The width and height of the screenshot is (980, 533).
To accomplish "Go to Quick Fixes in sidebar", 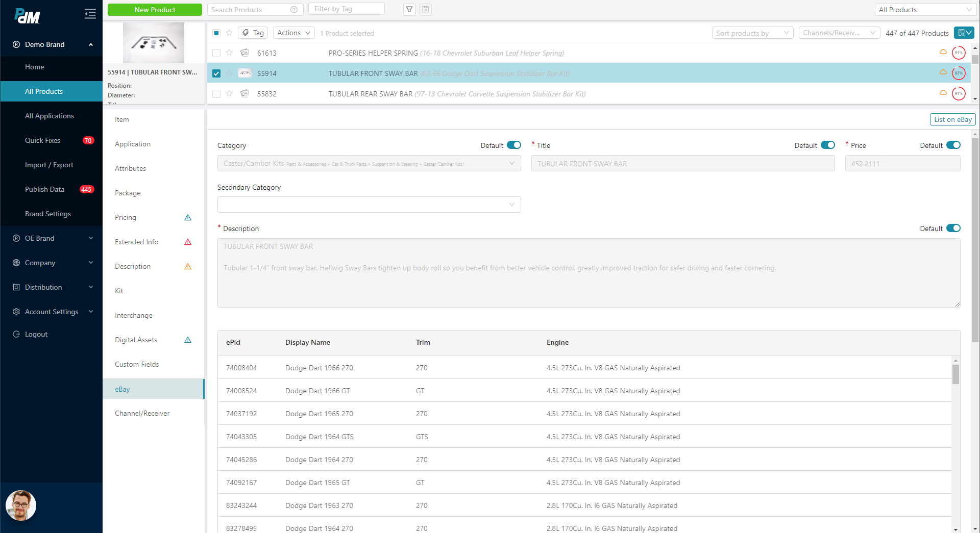I will [43, 140].
